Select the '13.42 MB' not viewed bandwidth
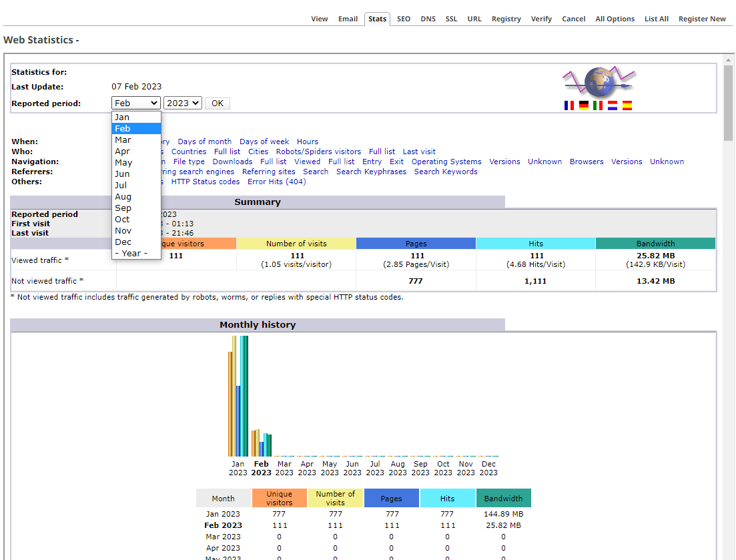This screenshot has width=736, height=560. (656, 281)
